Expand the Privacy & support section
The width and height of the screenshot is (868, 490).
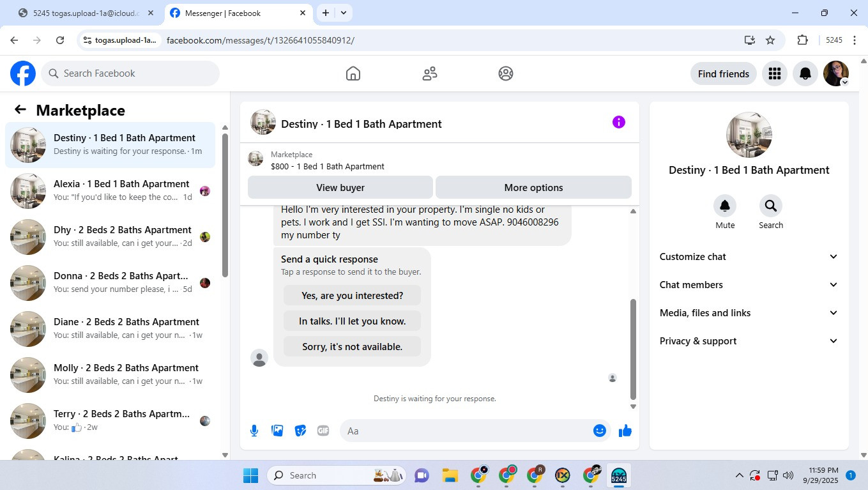749,341
